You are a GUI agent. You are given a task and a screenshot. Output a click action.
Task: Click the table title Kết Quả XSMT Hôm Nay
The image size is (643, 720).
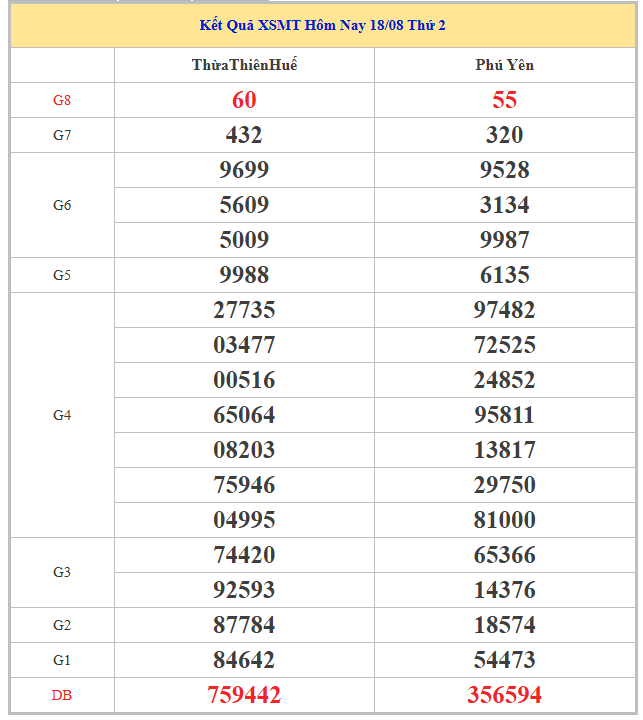322,25
